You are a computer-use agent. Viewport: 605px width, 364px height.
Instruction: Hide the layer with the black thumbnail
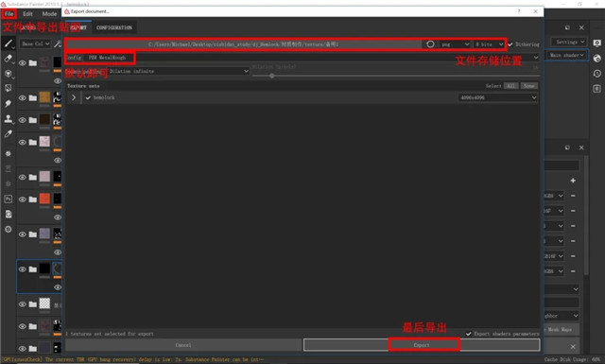tap(23, 269)
